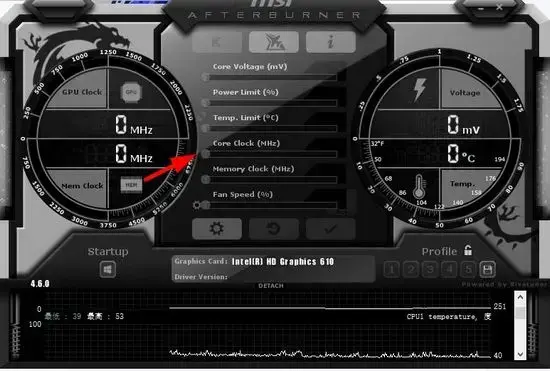The image size is (550, 371).
Task: Close the Afterburner window
Action: [499, 7]
